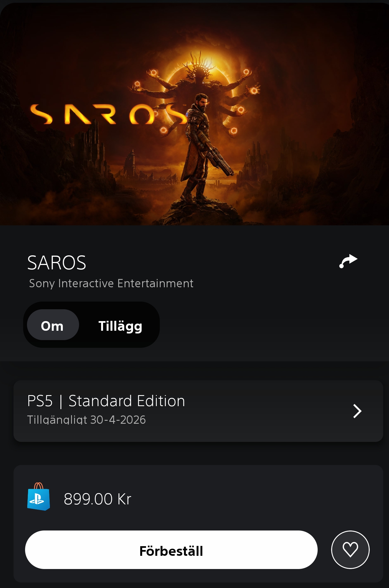Tap the 'Standard Edition' edition name text

tap(127, 401)
